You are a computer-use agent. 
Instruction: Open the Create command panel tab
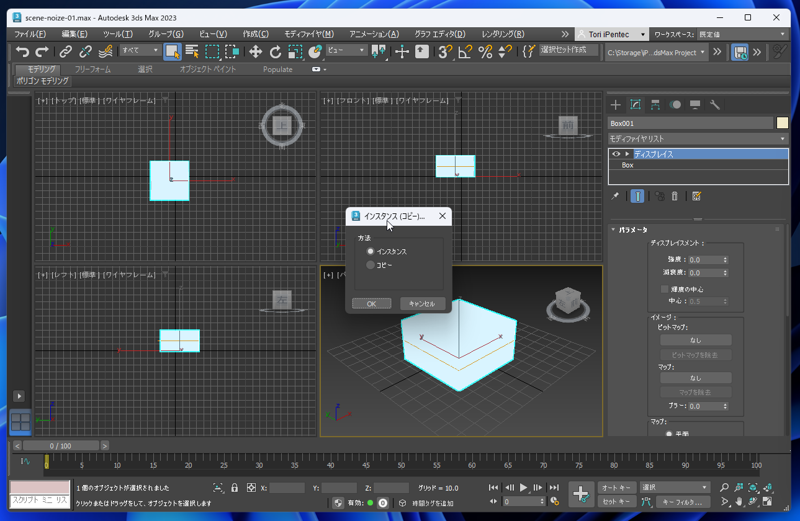click(616, 105)
